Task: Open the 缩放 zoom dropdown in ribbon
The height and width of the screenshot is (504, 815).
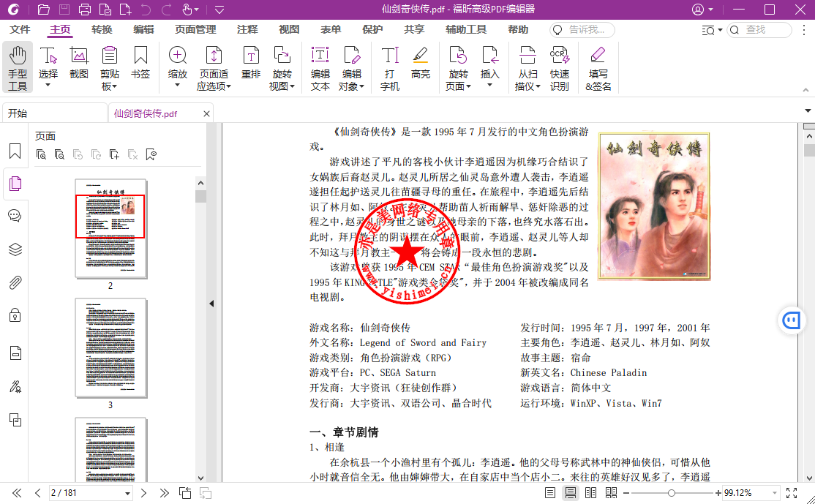Action: (x=177, y=85)
